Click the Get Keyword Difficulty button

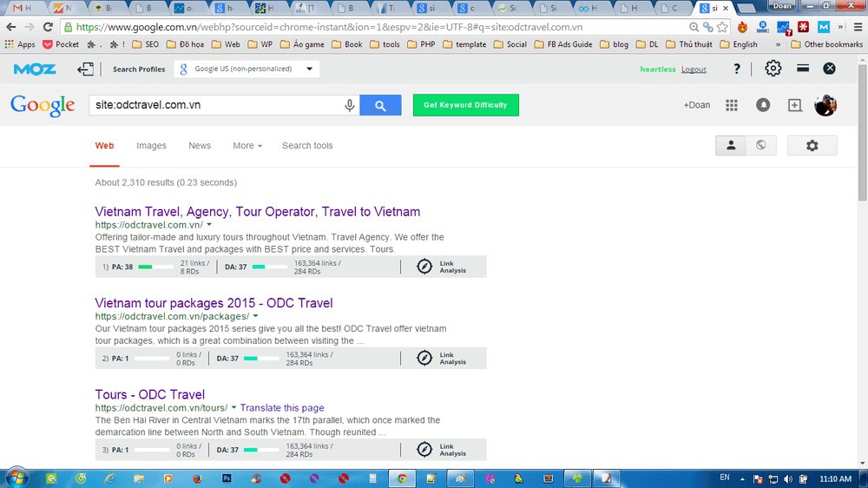[465, 105]
